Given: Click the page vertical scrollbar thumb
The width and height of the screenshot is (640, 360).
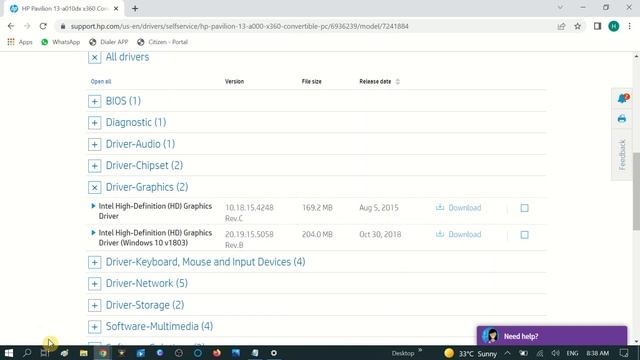Looking at the screenshot, I should pos(636,192).
